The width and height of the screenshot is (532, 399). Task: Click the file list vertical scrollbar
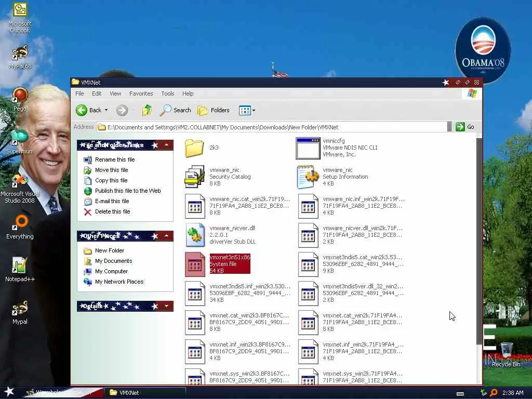[478, 241]
